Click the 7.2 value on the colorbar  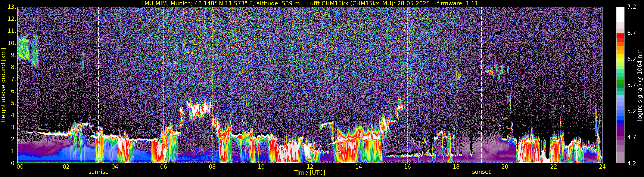click(x=632, y=7)
